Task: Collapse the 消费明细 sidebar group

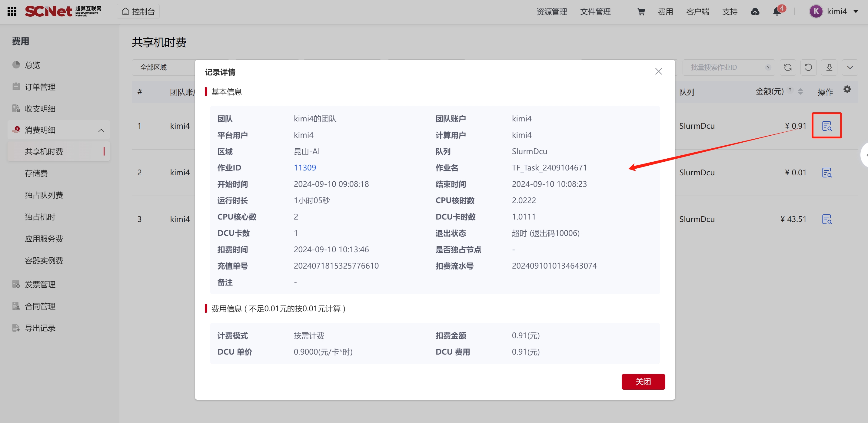Action: tap(101, 130)
